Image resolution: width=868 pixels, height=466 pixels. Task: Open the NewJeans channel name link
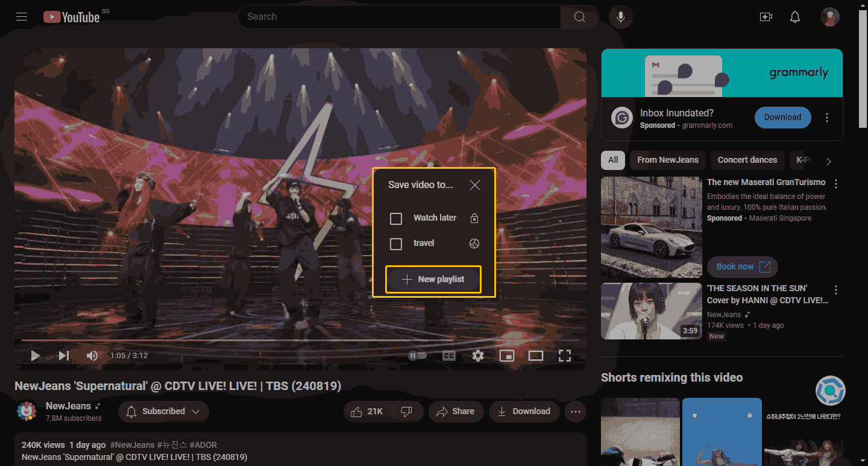click(68, 406)
